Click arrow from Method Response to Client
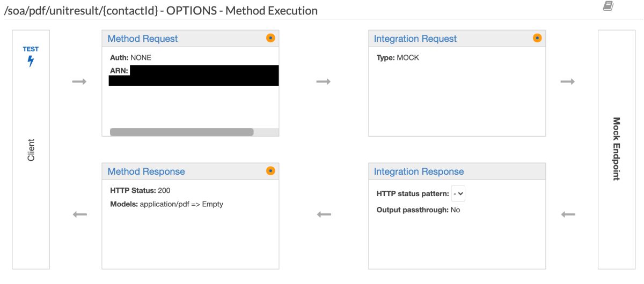Screen dimensions: 644x284 coord(79,215)
